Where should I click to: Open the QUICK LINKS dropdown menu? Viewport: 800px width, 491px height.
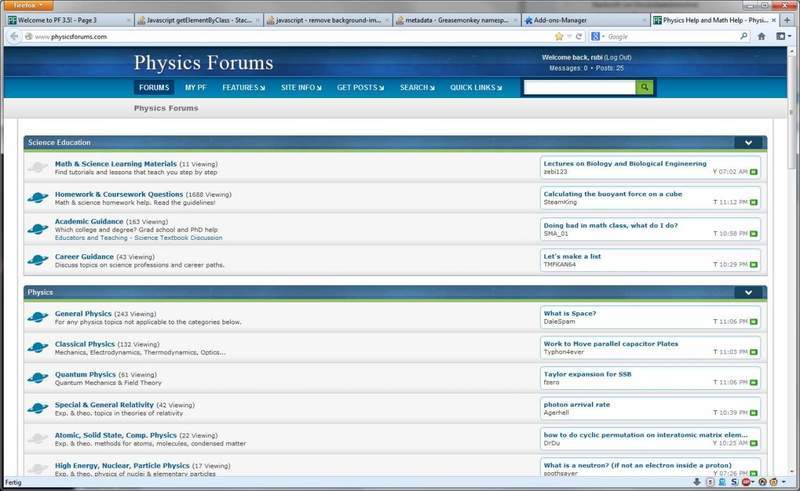point(476,87)
